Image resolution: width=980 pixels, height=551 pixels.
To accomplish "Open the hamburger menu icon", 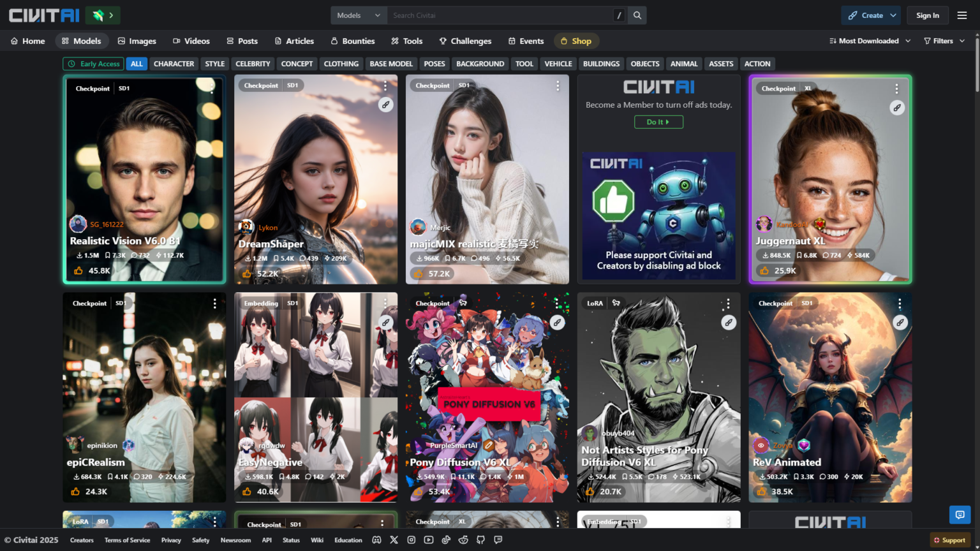I will [x=962, y=15].
